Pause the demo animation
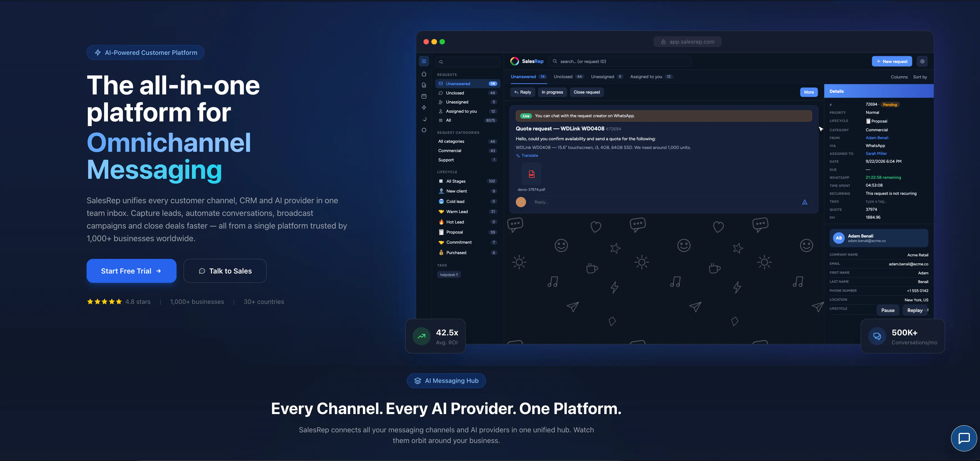This screenshot has height=461, width=980. pos(888,310)
